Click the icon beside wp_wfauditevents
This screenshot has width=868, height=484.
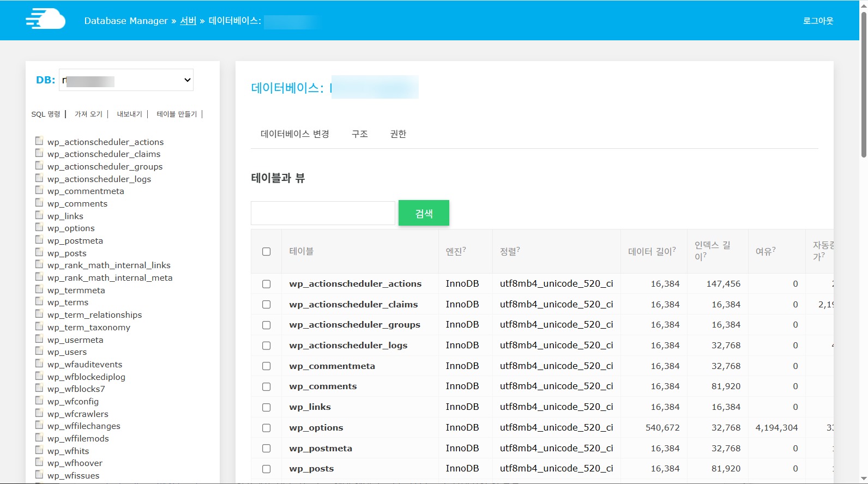(x=39, y=363)
